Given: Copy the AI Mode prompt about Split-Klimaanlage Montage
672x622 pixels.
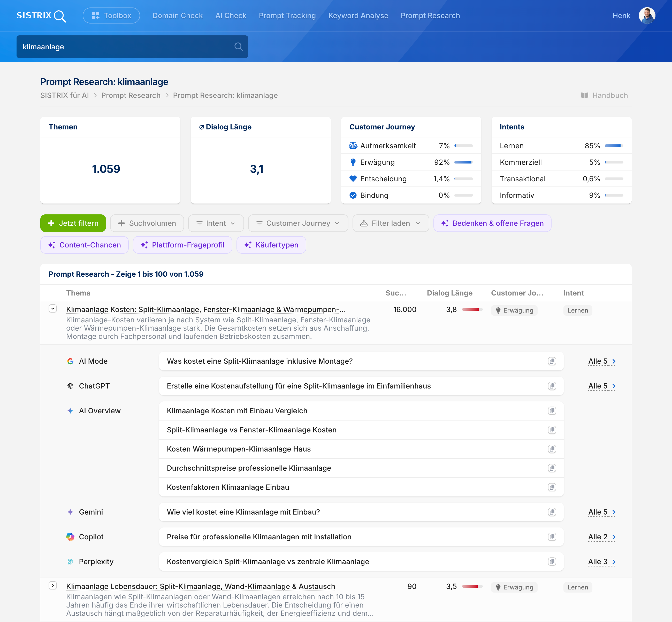Looking at the screenshot, I should tap(552, 361).
